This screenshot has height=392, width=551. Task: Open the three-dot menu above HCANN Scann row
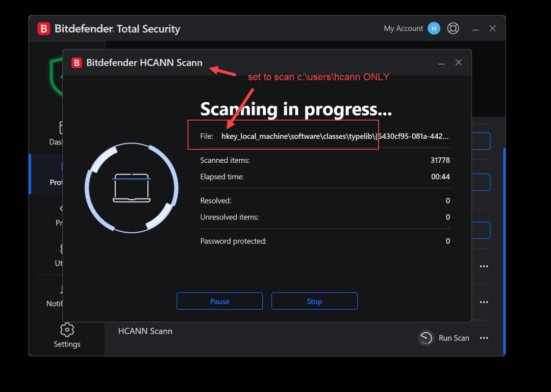[x=484, y=302]
